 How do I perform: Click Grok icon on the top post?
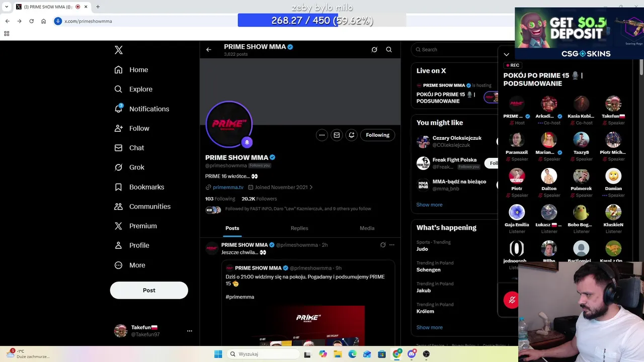coord(383,245)
